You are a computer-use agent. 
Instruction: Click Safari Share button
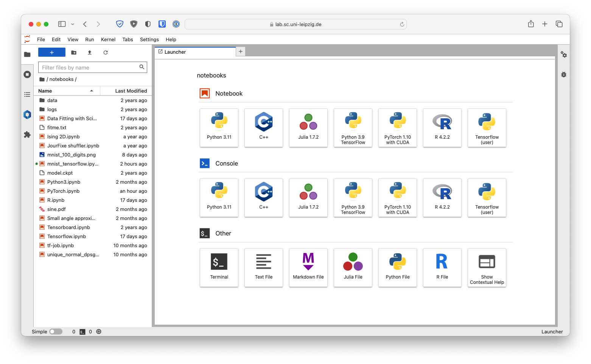(x=531, y=24)
